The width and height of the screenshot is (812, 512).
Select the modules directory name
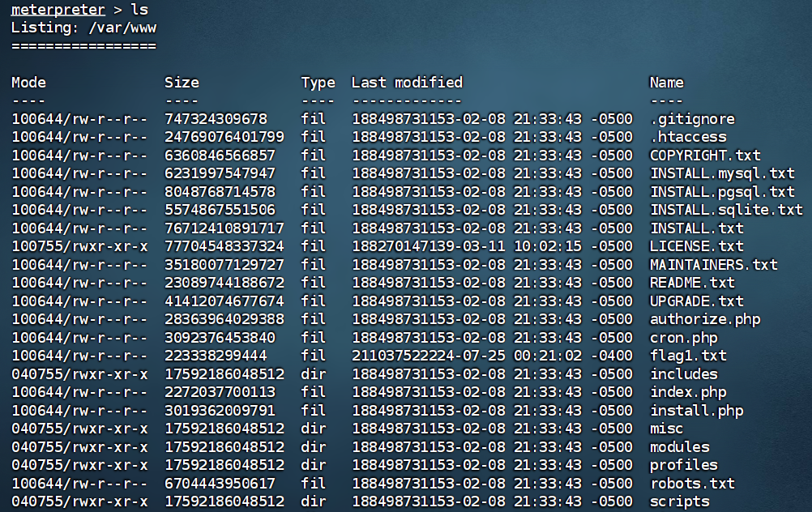click(x=679, y=447)
